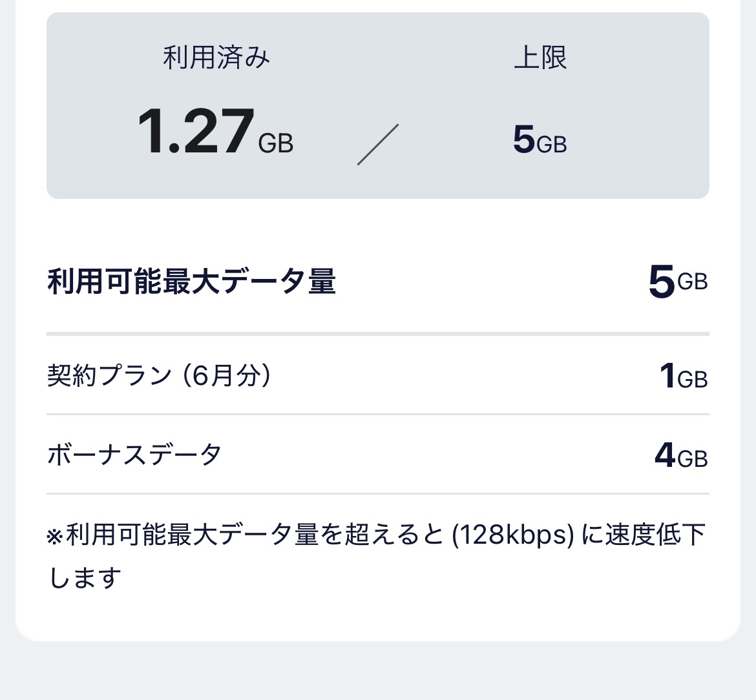The width and height of the screenshot is (756, 700).
Task: Select the 1.27 GB used amount
Action: (216, 131)
